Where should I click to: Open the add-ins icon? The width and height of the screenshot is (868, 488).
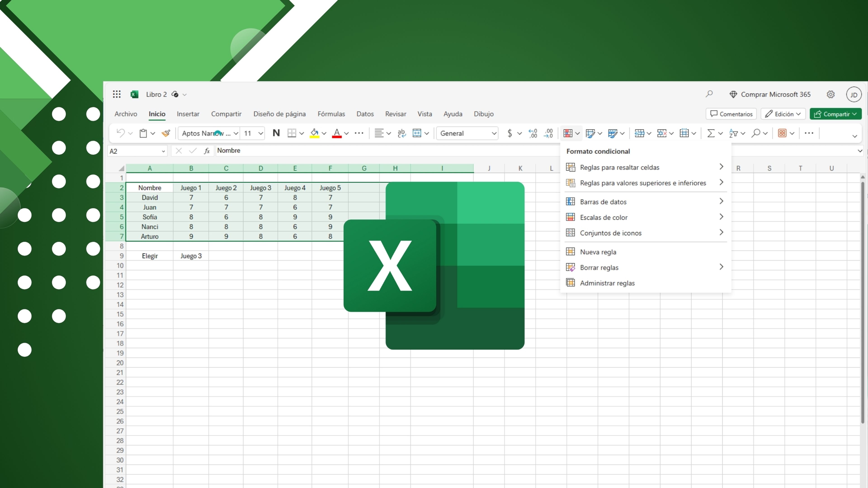[782, 133]
